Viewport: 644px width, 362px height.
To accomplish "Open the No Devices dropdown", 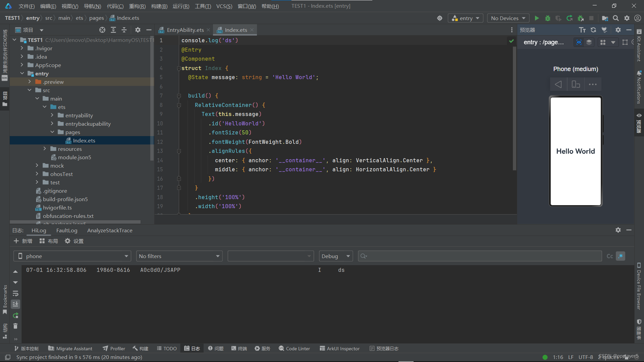I will (x=508, y=18).
